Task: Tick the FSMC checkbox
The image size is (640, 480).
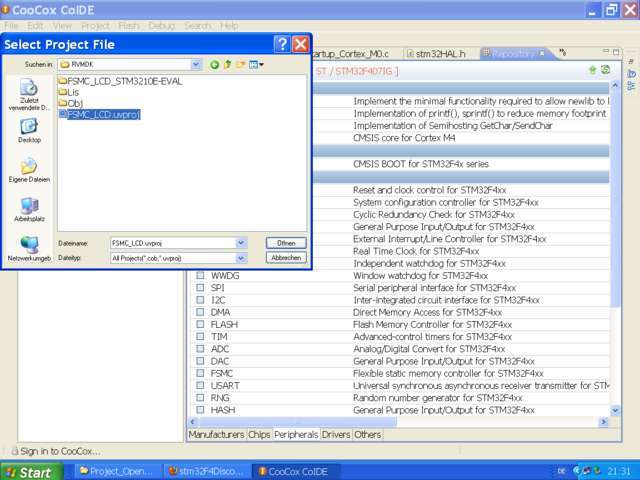Action: (200, 373)
